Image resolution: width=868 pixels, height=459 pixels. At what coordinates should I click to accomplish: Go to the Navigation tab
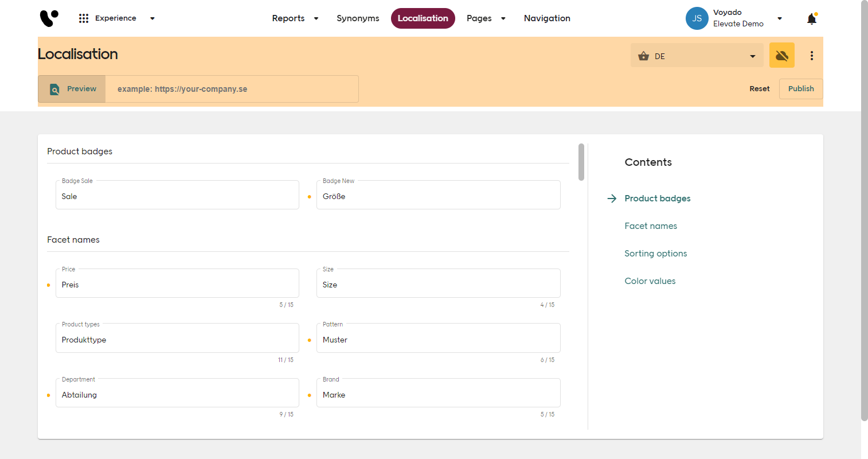coord(547,18)
